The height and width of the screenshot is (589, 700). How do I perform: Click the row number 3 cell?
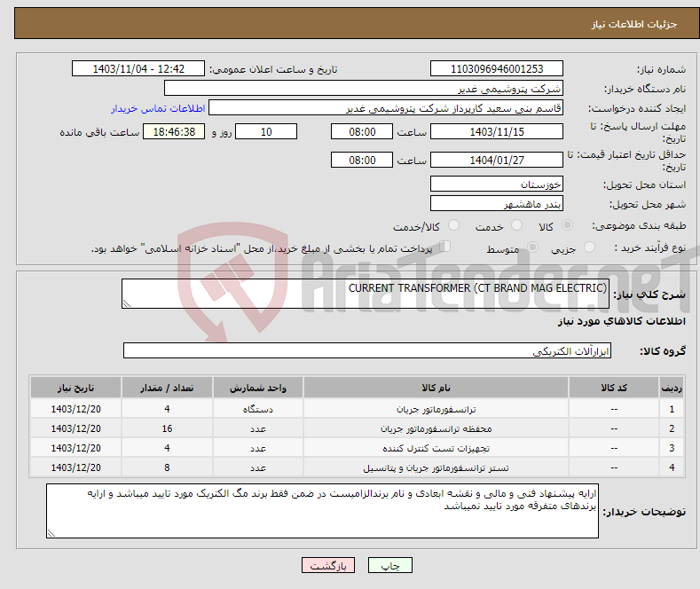coord(672,448)
